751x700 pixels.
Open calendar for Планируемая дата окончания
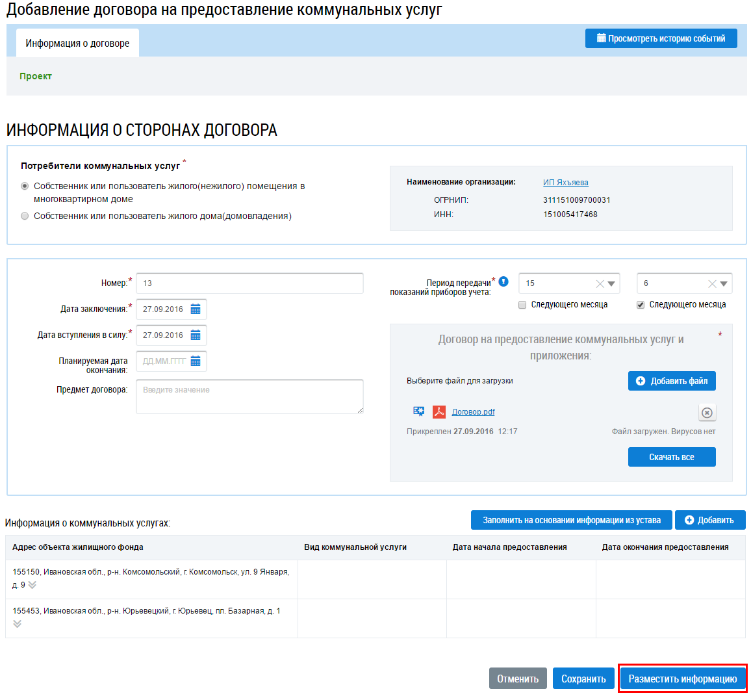pyautogui.click(x=196, y=361)
